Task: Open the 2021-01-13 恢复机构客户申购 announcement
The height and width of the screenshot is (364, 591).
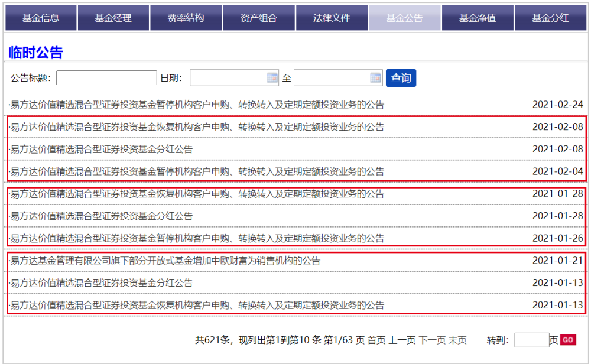Action: [197, 304]
